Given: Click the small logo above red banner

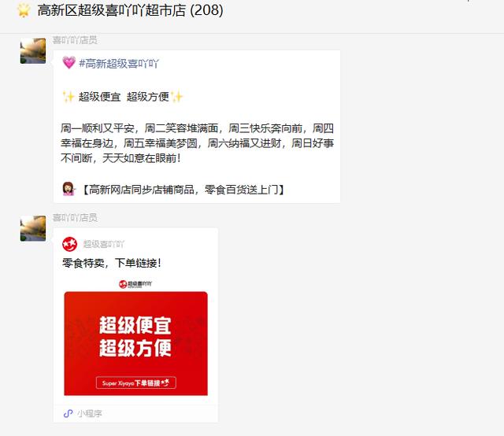Looking at the screenshot, I should coord(135,284).
